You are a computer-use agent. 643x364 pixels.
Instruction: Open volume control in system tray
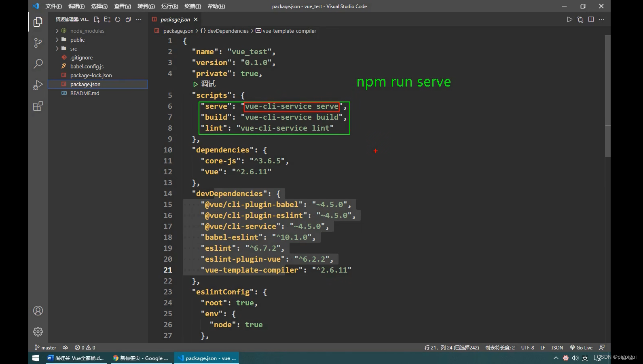coord(575,358)
